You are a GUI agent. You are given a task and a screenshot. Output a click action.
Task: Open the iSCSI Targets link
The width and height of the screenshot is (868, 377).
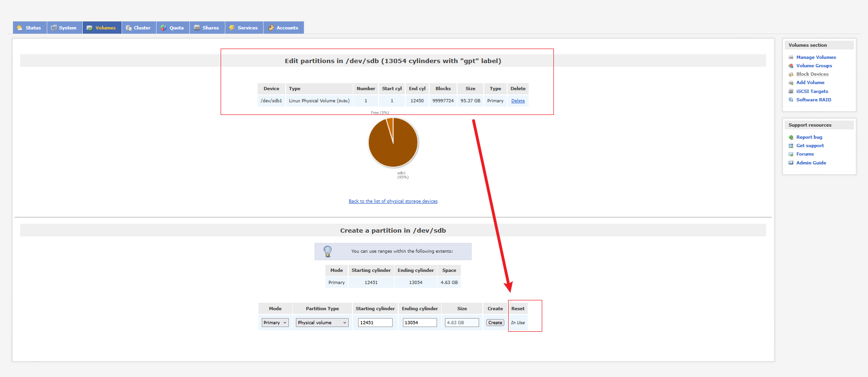tap(812, 92)
